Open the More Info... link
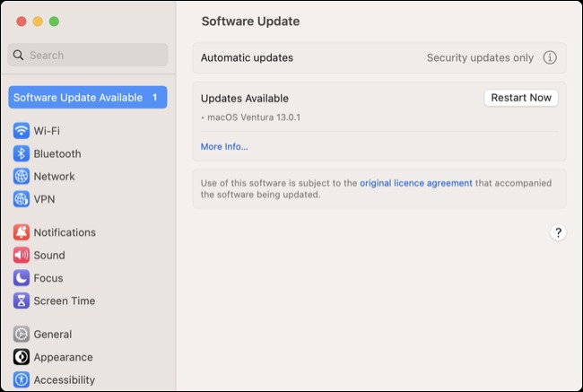This screenshot has height=392, width=583. point(224,146)
